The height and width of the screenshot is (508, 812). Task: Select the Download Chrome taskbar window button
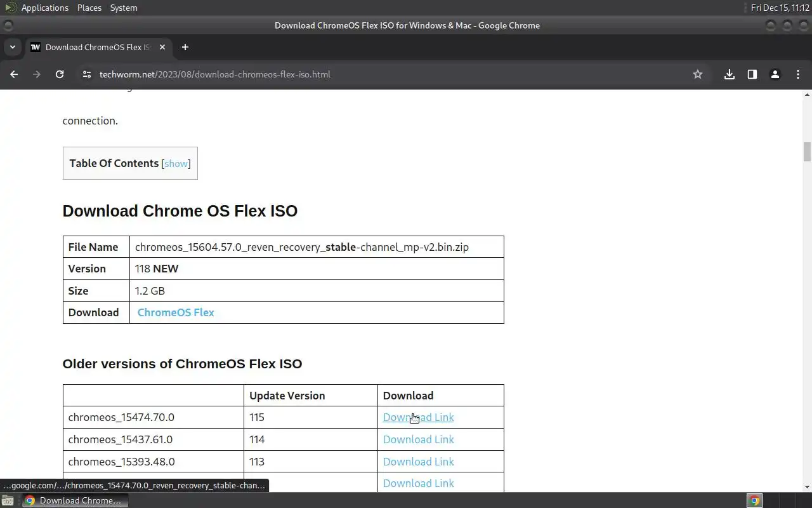point(75,500)
